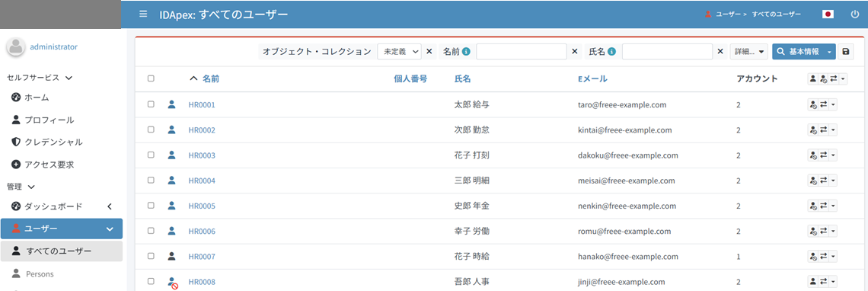The image size is (868, 291).
Task: Clear the オブジェクト・コレクション filter X
Action: [429, 52]
